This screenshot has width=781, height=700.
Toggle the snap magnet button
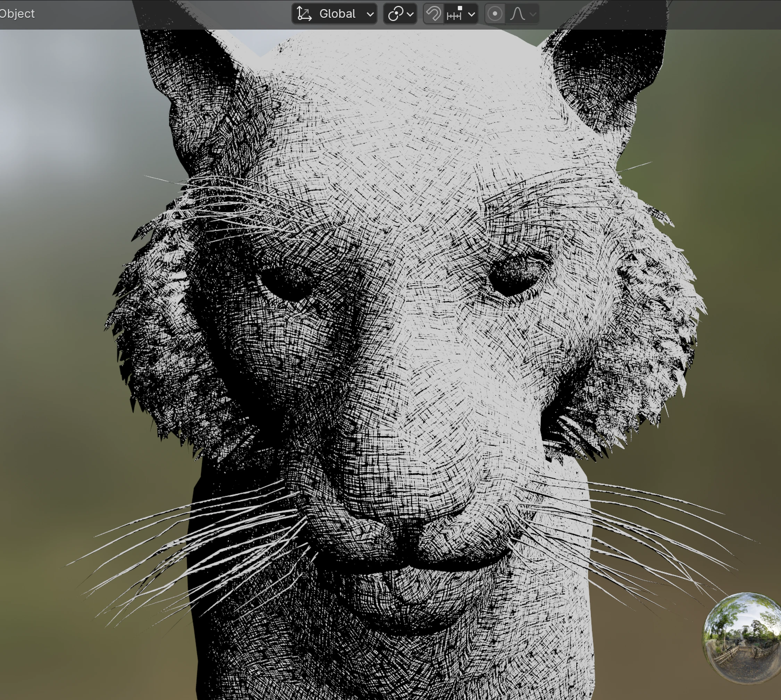click(434, 14)
